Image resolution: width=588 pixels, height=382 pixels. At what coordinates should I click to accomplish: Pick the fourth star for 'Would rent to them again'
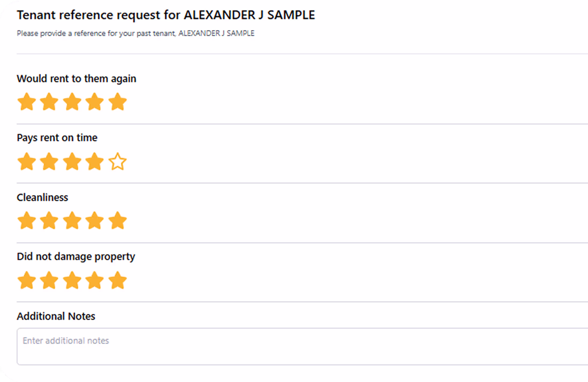tap(94, 102)
